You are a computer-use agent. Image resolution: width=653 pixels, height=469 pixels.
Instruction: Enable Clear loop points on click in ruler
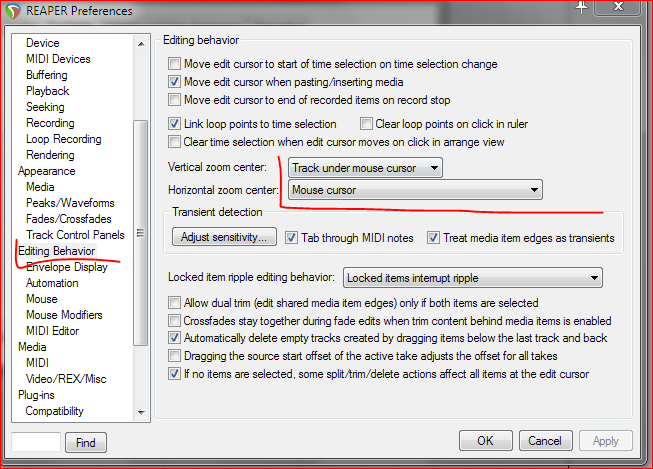(x=366, y=124)
